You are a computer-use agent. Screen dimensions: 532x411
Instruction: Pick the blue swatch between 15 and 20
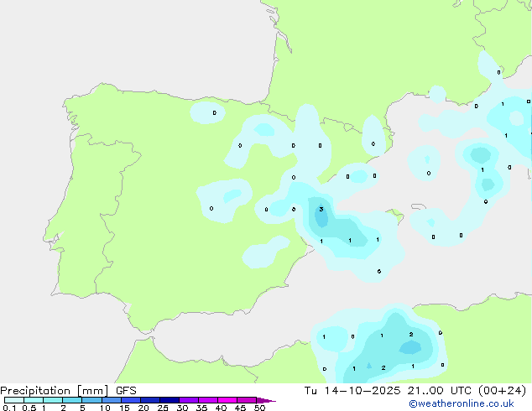130,400
